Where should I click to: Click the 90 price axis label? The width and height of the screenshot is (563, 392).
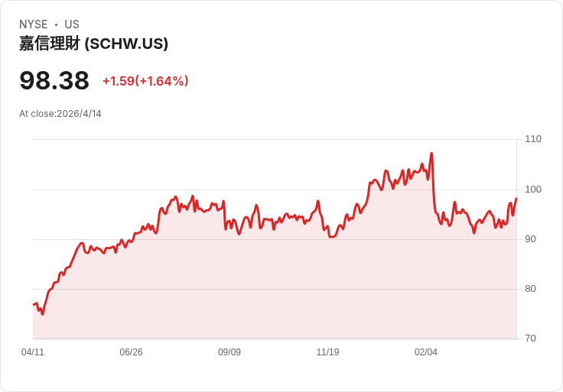530,239
